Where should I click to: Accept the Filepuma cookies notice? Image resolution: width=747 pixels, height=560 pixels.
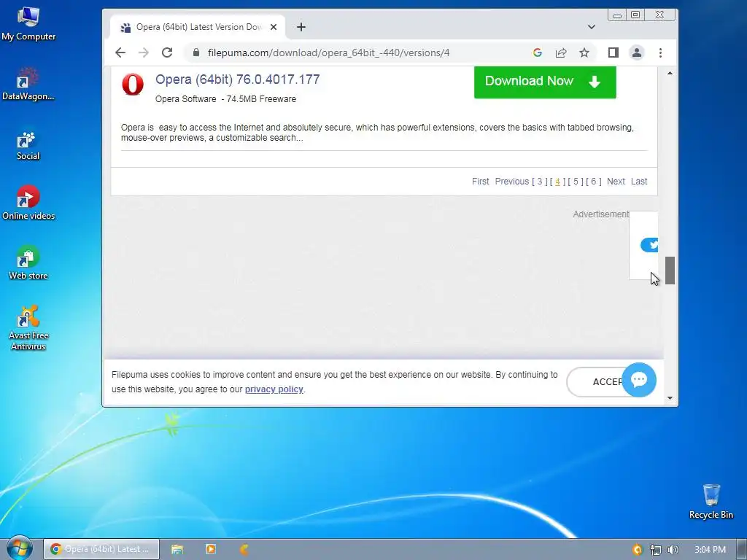tap(595, 382)
